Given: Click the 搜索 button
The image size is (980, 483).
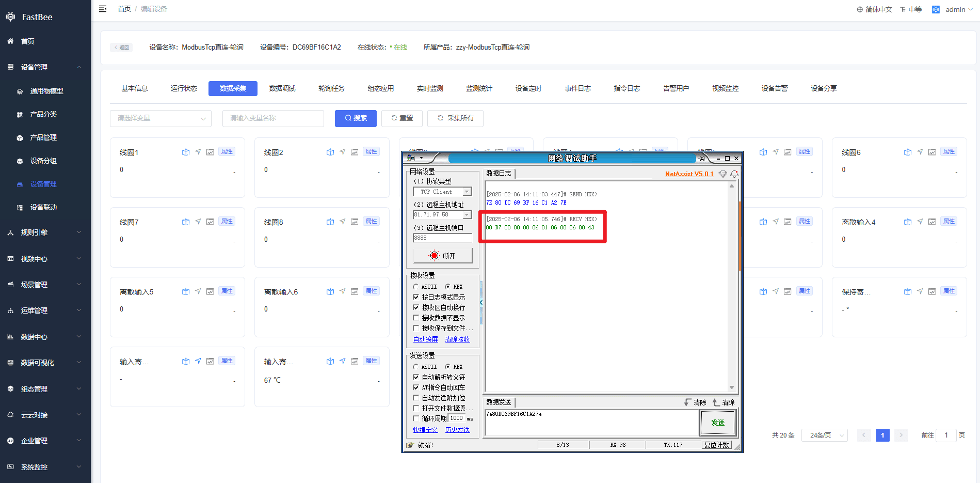Looking at the screenshot, I should tap(356, 118).
